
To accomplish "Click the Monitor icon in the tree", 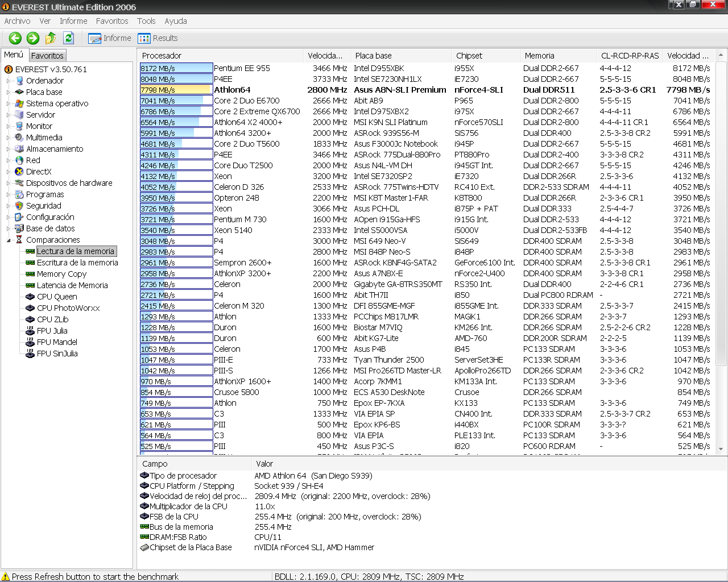I will tap(19, 126).
